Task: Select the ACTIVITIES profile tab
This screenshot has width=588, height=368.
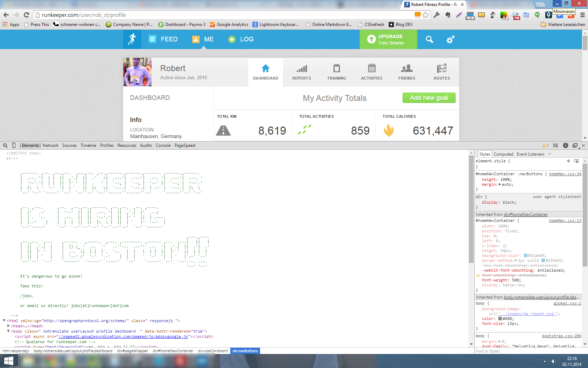Action: pos(372,72)
